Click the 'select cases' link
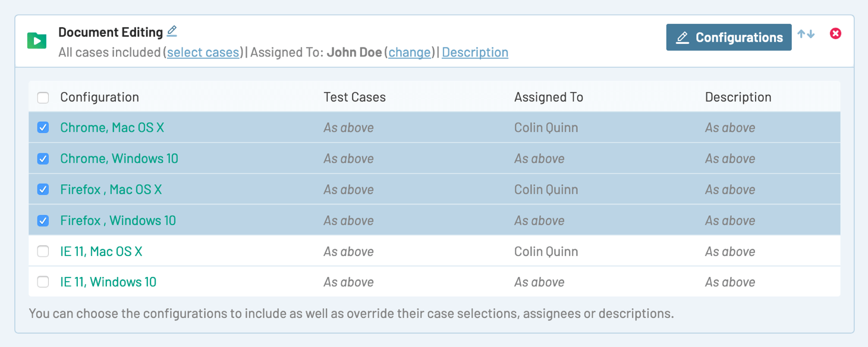Screen dimensions: 868x347 [x=203, y=52]
